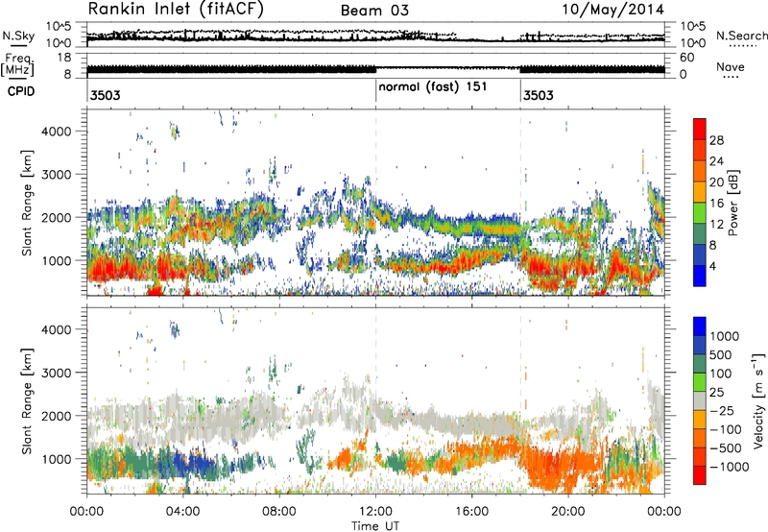Click the '4000' tick on the power panel axis
Viewport: 768px width, 532px height.
[x=56, y=132]
